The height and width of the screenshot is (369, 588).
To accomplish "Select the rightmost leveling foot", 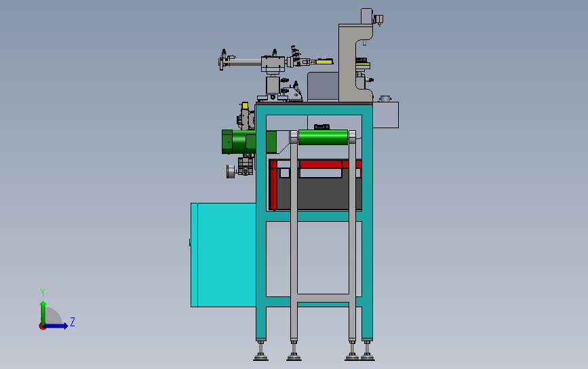I will click(367, 351).
